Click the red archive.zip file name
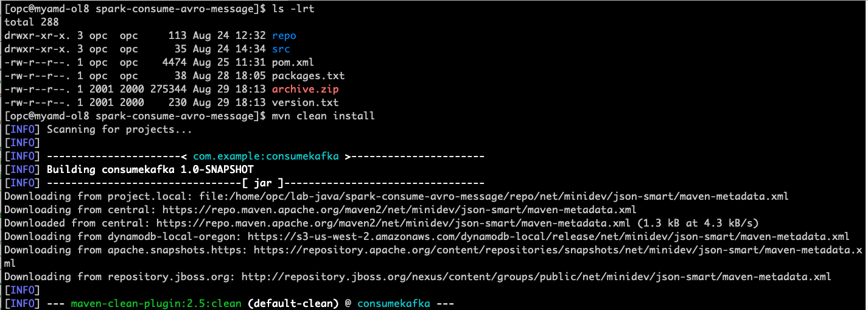 point(305,90)
